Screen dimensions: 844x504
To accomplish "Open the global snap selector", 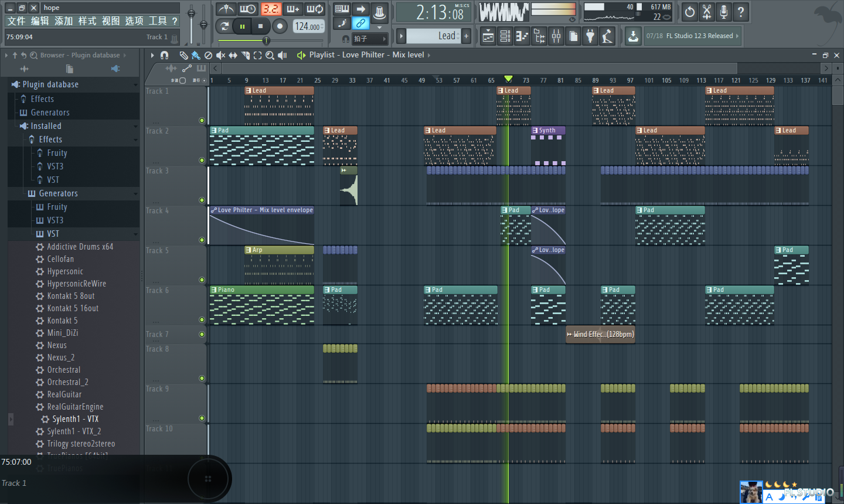I will point(369,39).
